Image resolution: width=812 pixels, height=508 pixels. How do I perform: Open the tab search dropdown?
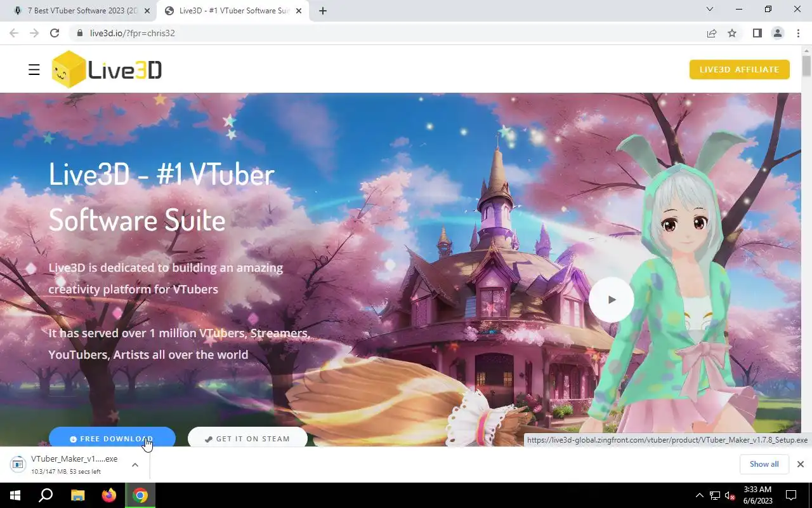[710, 10]
